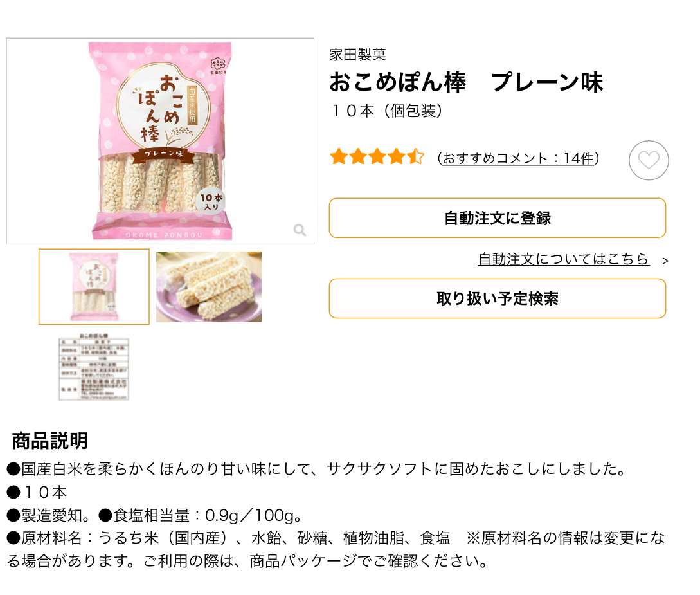Open the おすすめコメント：14件 reviews link
The width and height of the screenshot is (700, 595).
click(517, 158)
